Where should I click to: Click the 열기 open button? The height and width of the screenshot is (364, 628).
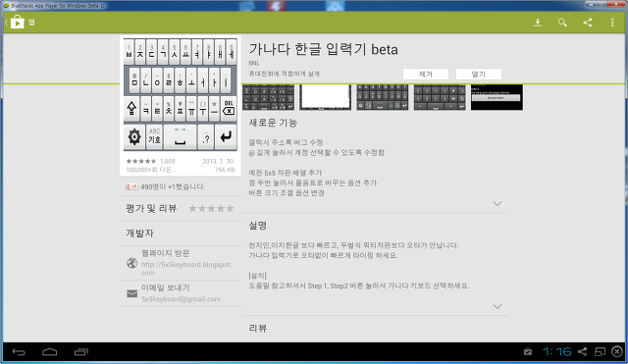pyautogui.click(x=478, y=75)
